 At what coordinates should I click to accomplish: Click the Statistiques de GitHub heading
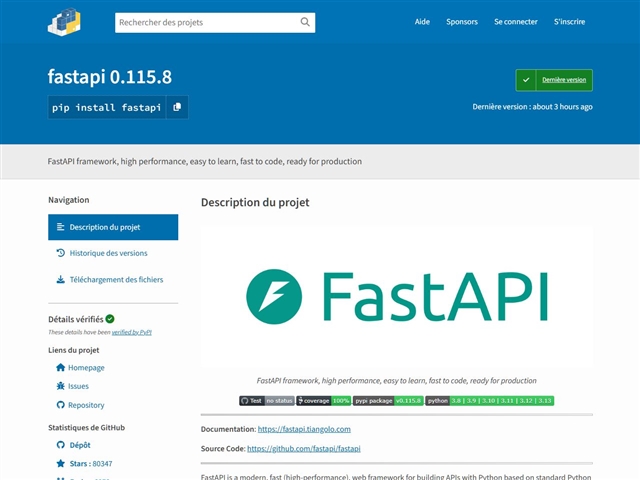[87, 427]
